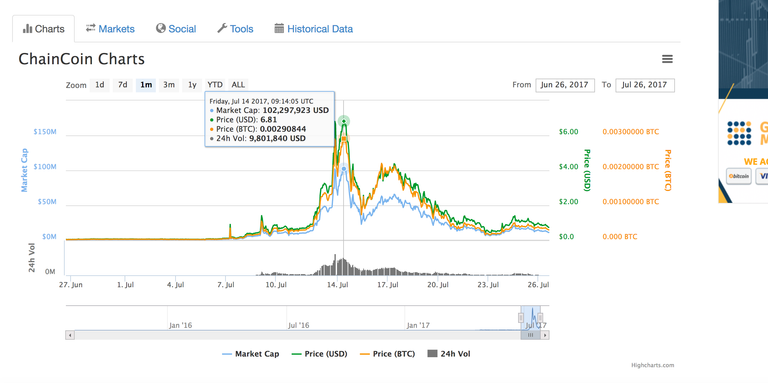This screenshot has height=383, width=768.
Task: Click the navigator left range handle
Action: pos(521,318)
